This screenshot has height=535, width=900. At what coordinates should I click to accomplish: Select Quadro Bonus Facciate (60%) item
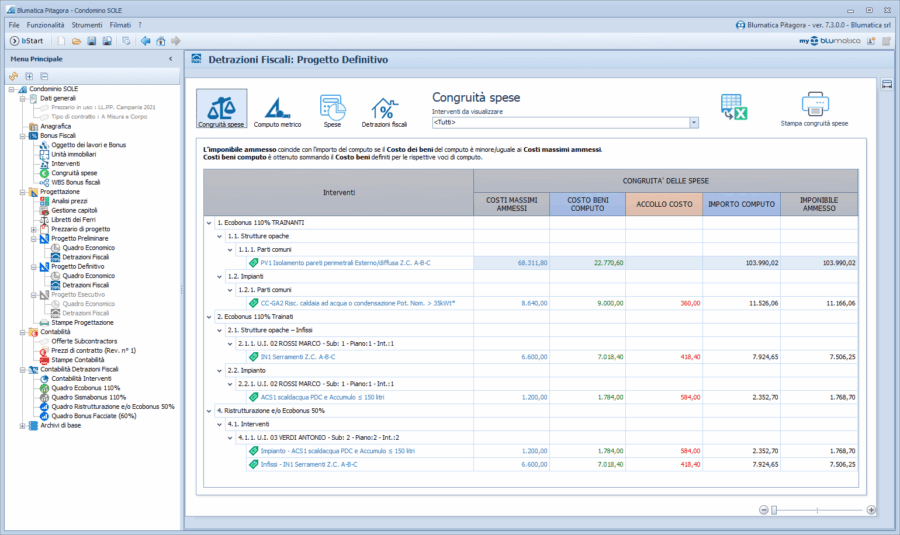click(94, 416)
